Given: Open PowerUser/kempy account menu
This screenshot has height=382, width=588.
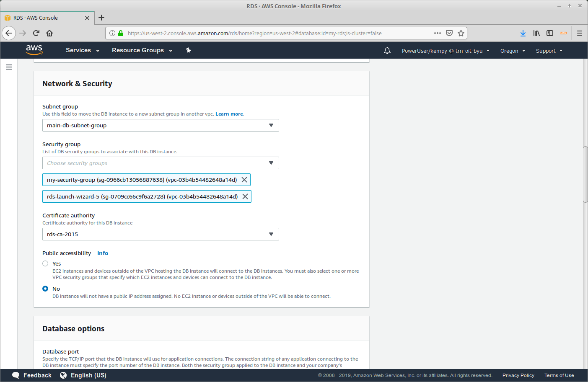Looking at the screenshot, I should coord(446,51).
